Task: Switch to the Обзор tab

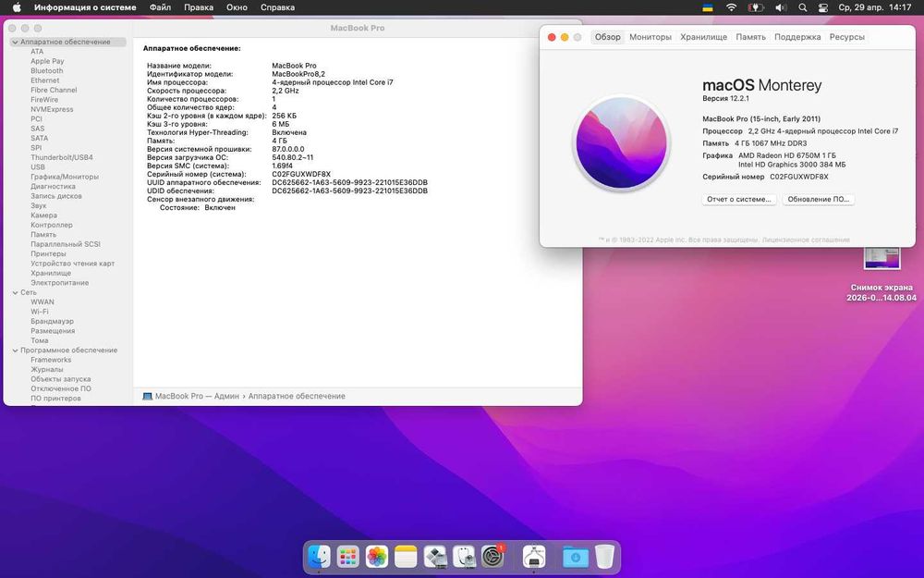Action: pyautogui.click(x=607, y=37)
